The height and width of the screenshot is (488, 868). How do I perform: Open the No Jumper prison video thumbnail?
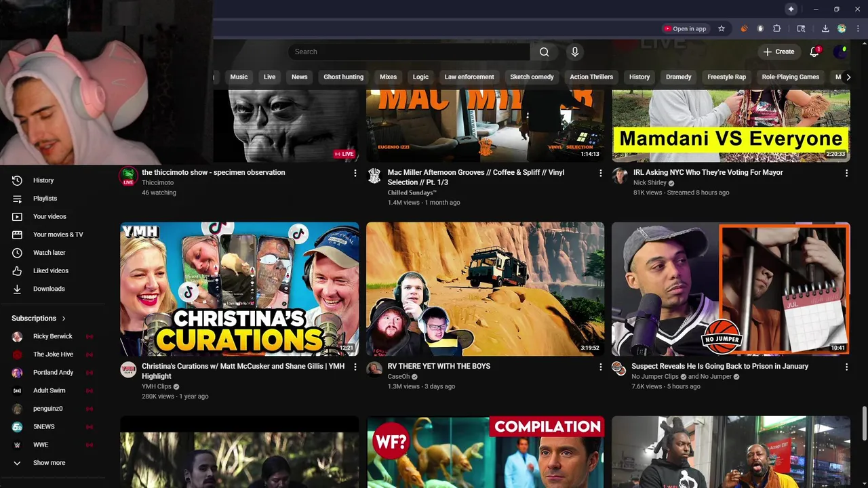point(730,289)
